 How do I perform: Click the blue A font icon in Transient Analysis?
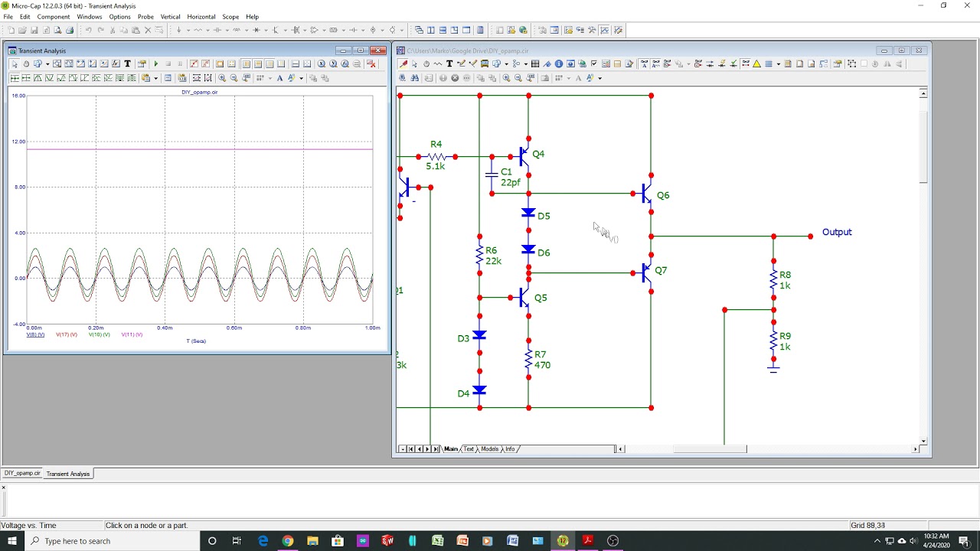click(279, 78)
